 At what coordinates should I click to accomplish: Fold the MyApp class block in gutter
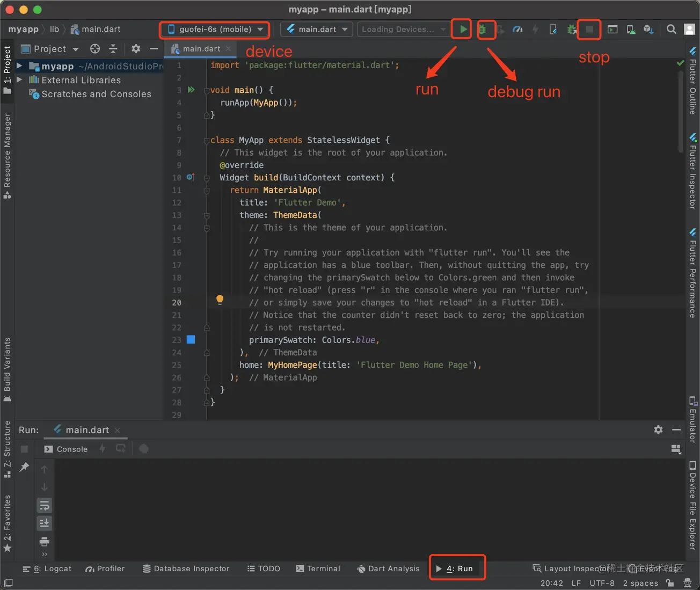tap(207, 140)
